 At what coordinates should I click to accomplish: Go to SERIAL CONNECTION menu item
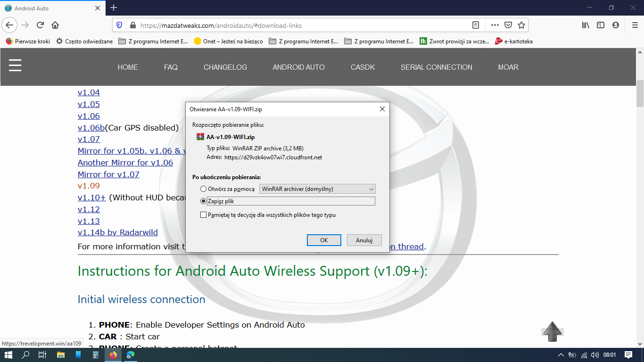point(436,67)
